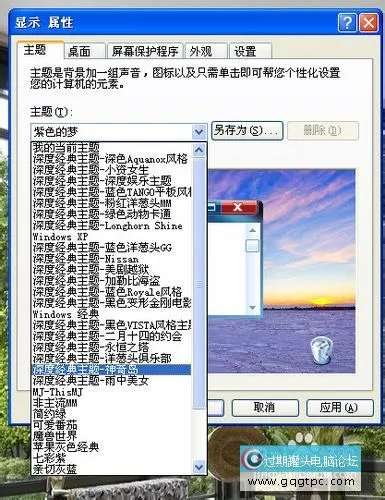Select 深度经典主题-美剧越狱
Viewport: 385px width, 500px height.
click(x=111, y=269)
